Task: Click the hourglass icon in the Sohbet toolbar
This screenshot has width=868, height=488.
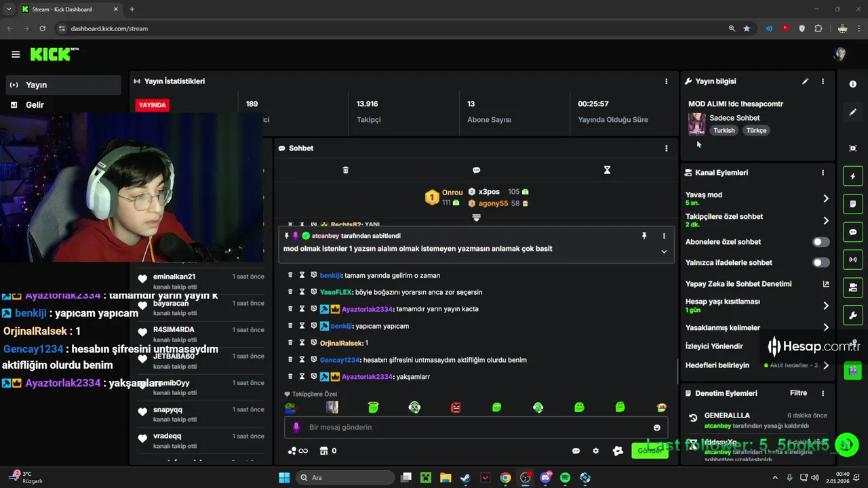Action: pyautogui.click(x=607, y=170)
